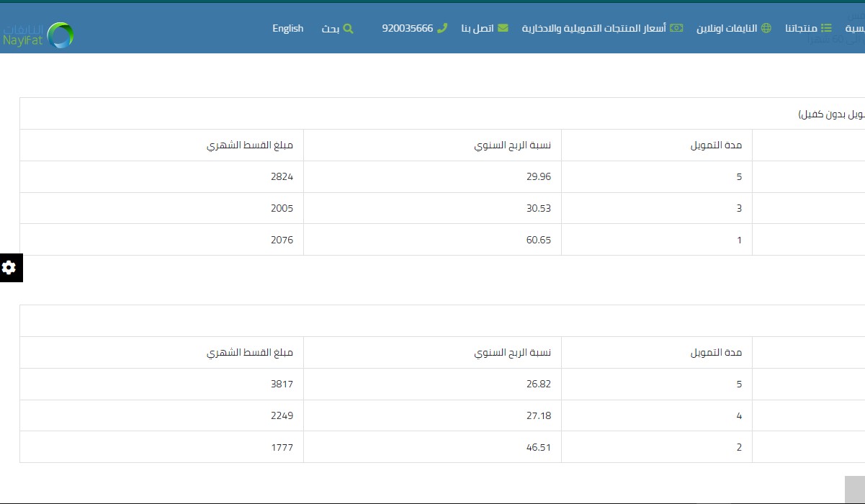Select the installment value 3817

pos(282,384)
